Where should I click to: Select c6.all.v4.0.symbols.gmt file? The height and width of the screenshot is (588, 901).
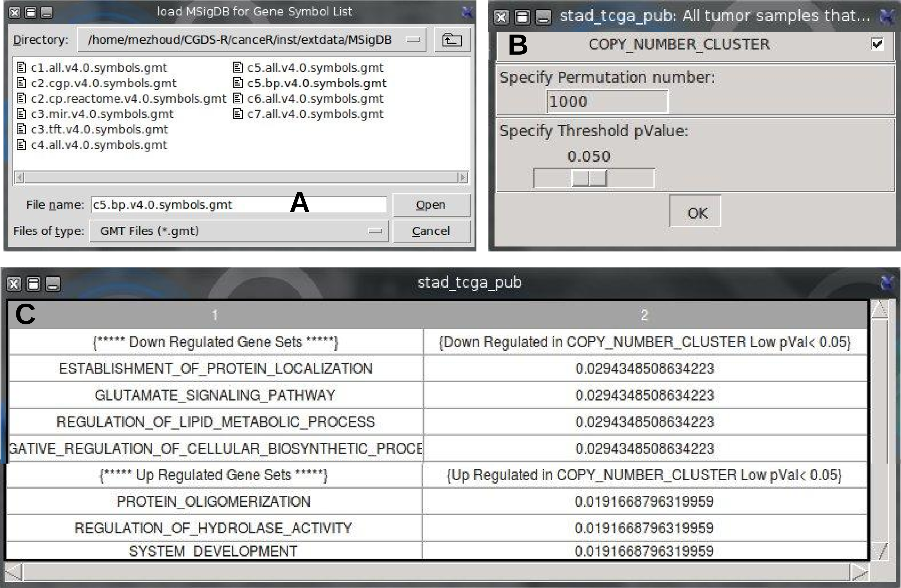pos(315,98)
